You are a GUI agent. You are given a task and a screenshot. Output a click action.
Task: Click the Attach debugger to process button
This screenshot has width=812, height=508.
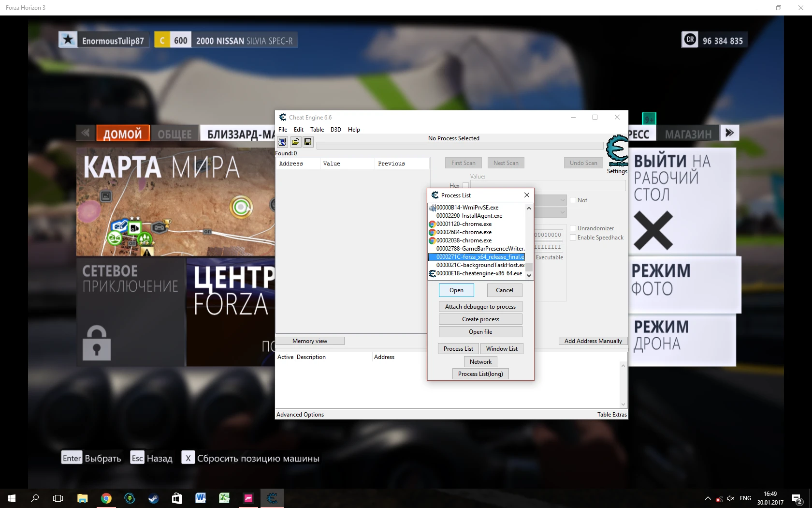(480, 306)
